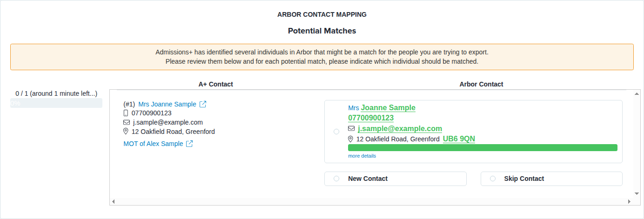Open the Mrs Joanne Sample A+ contact link
Viewport: 644px width, 219px height.
pyautogui.click(x=168, y=104)
